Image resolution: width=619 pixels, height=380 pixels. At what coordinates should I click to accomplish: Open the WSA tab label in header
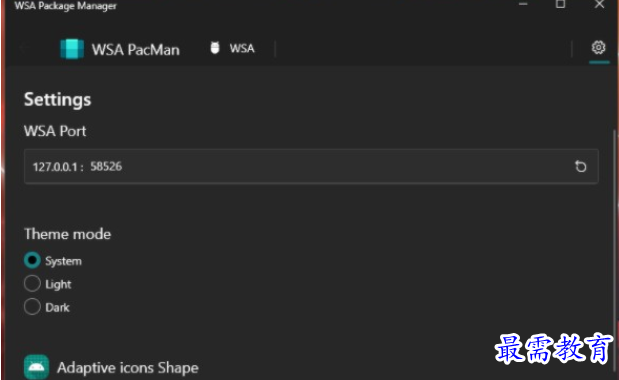(242, 49)
